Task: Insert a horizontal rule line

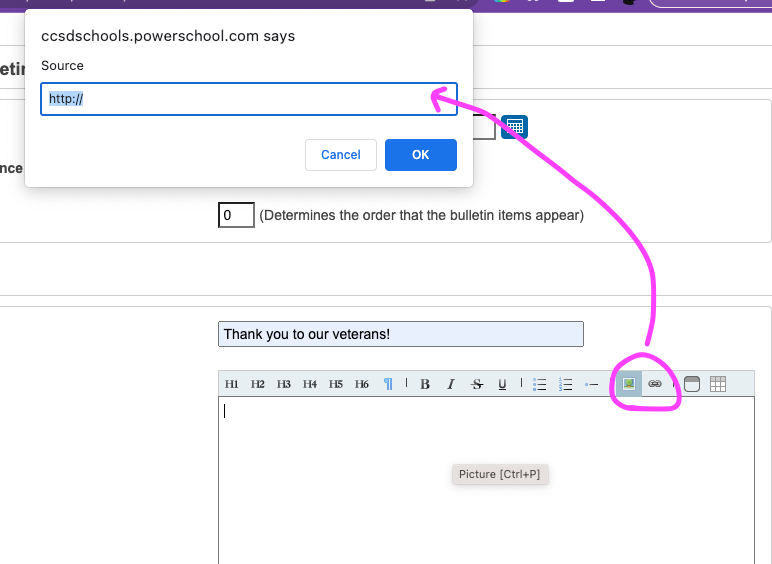Action: click(592, 384)
